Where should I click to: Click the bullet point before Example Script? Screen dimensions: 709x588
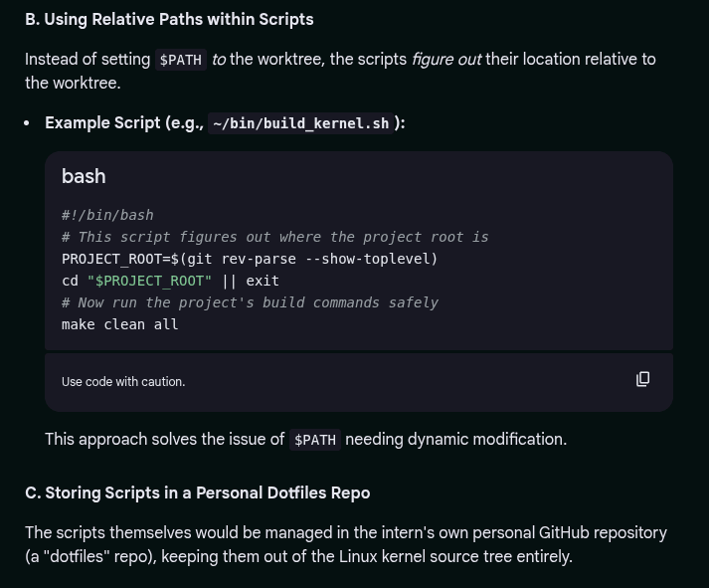click(28, 123)
